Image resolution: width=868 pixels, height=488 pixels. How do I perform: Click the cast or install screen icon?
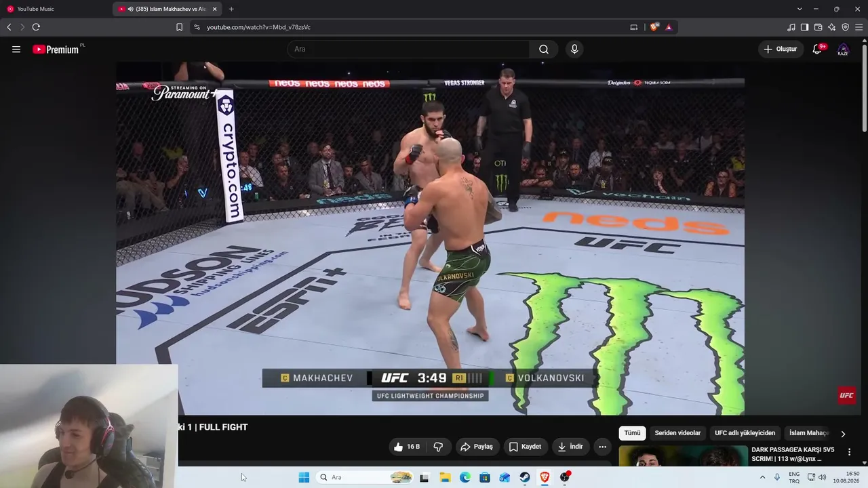coord(634,27)
